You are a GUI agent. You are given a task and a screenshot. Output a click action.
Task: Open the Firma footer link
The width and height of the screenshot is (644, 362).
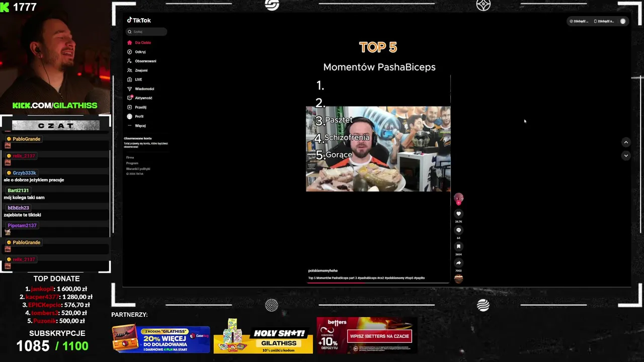(x=130, y=157)
